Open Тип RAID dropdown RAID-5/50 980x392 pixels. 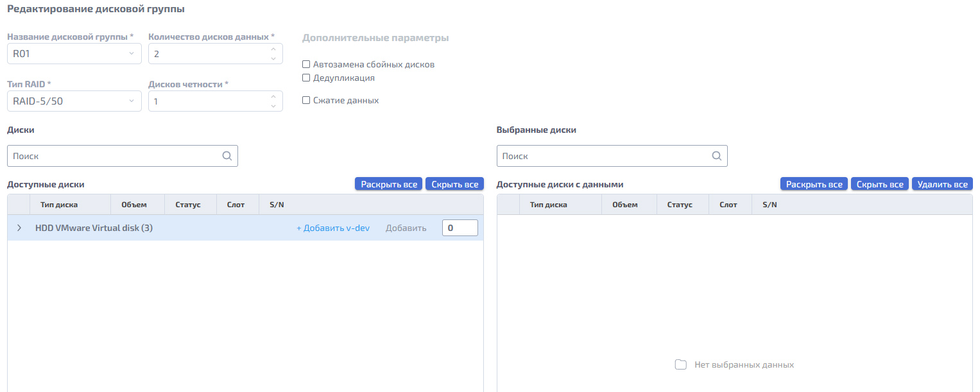[74, 101]
